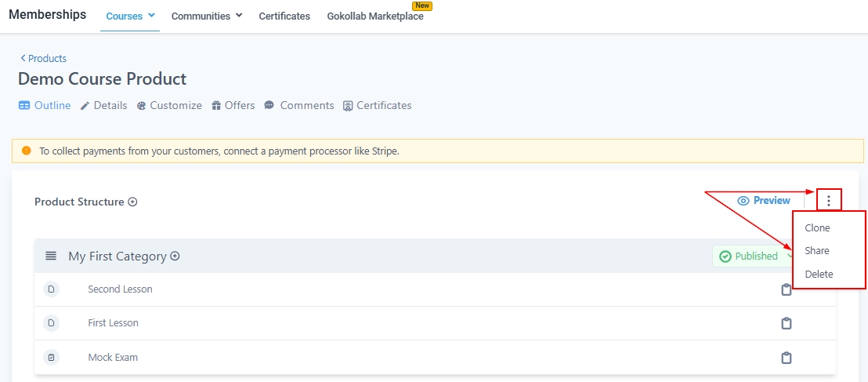
Task: Switch to the Customize tab
Action: (x=169, y=105)
